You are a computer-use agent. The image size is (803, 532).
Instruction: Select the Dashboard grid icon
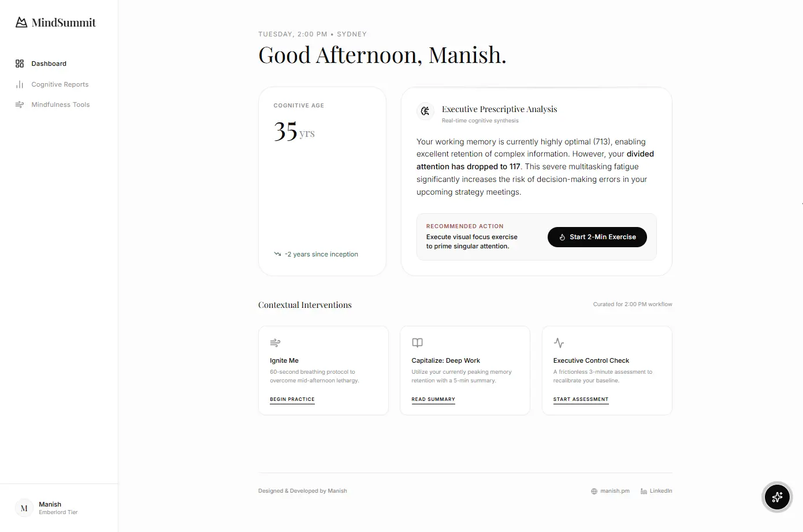19,64
